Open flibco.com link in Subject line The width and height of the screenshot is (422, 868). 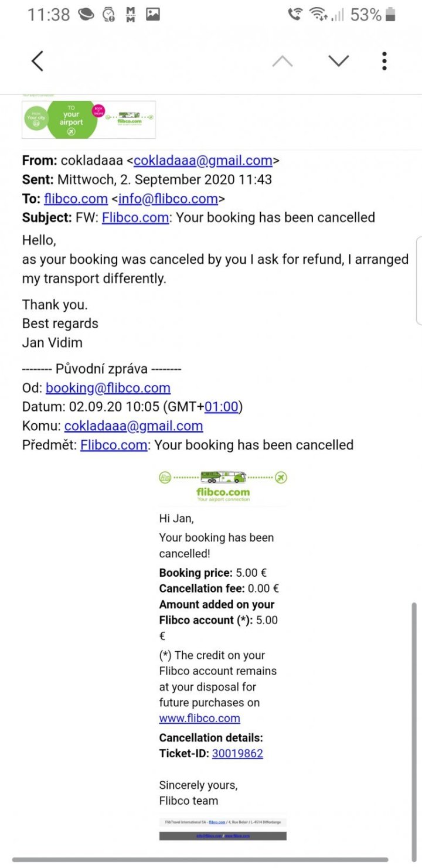135,217
